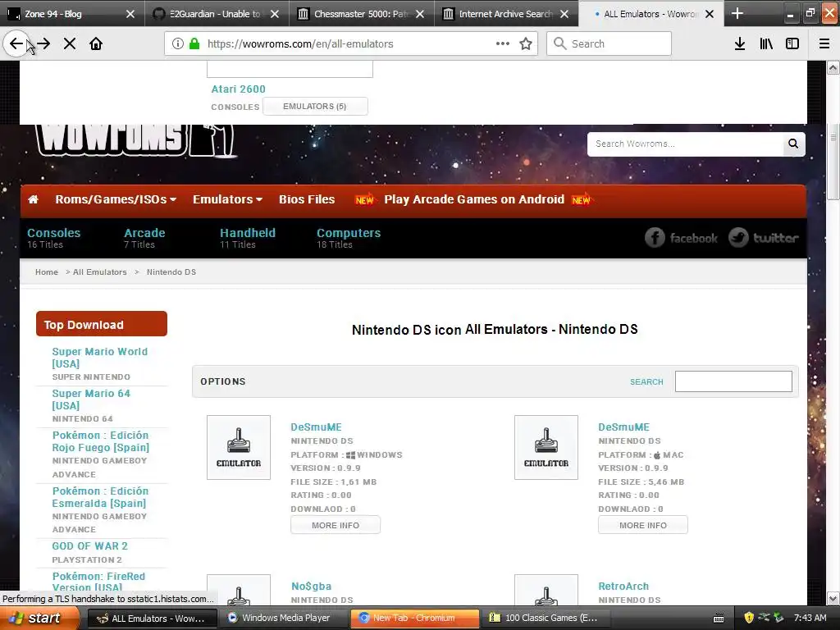The image size is (840, 630).
Task: Open the Firefox library icon
Action: click(766, 43)
